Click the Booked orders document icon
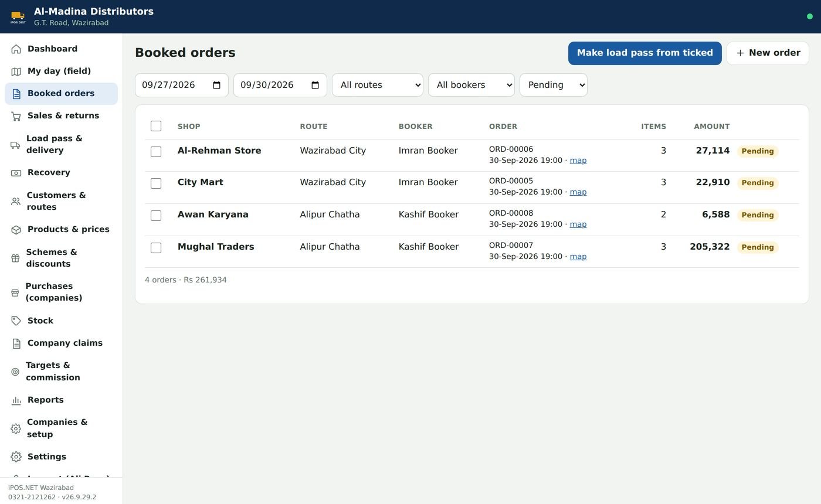 point(16,93)
